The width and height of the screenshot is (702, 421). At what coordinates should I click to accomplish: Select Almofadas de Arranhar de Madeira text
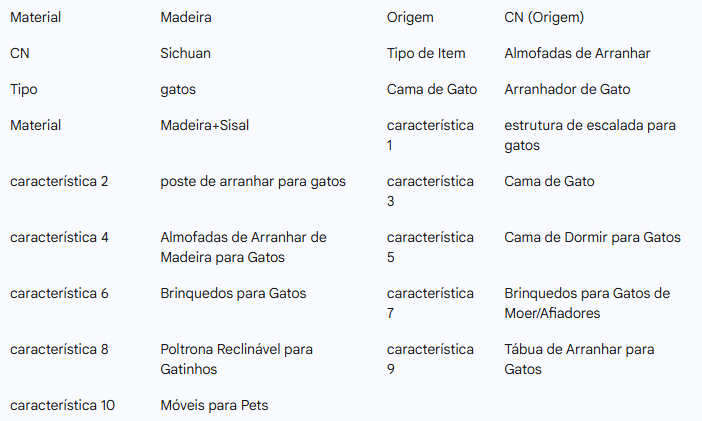click(243, 247)
